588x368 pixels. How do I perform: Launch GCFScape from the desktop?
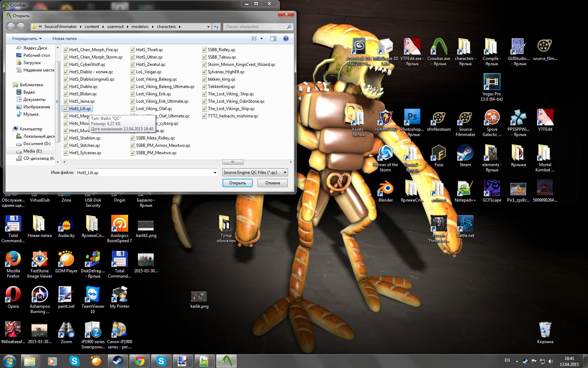[x=492, y=191]
